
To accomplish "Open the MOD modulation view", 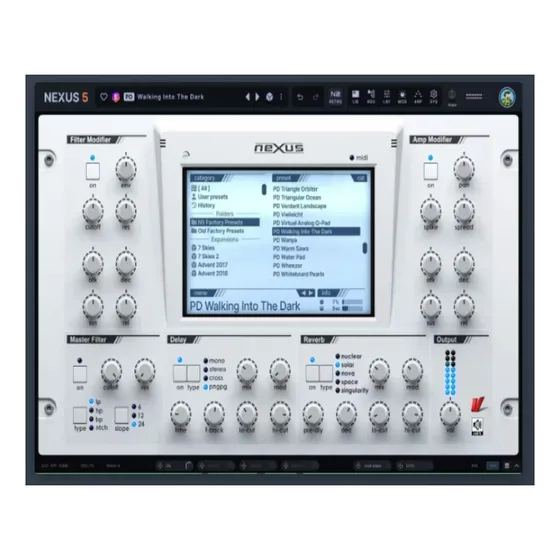I will tap(402, 97).
